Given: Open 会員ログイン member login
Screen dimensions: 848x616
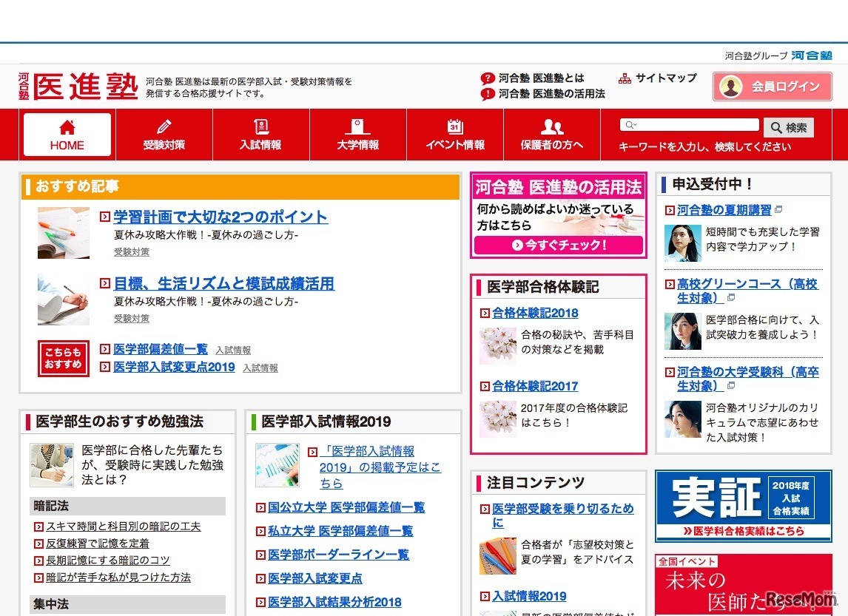Looking at the screenshot, I should point(772,87).
